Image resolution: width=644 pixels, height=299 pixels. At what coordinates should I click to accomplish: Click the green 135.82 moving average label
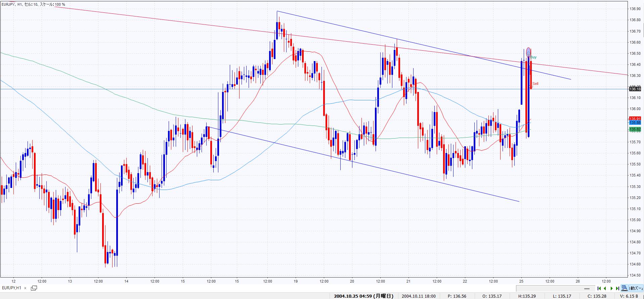click(635, 130)
